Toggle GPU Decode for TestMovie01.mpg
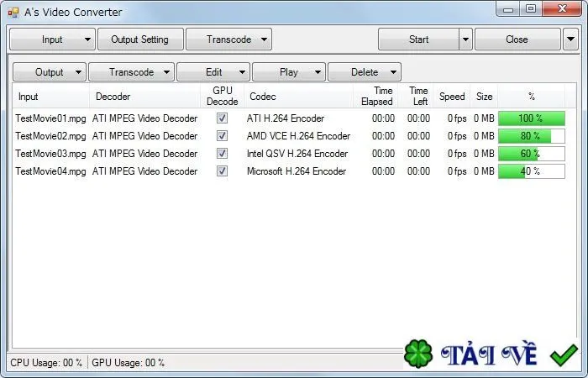This screenshot has width=588, height=378. pos(222,118)
